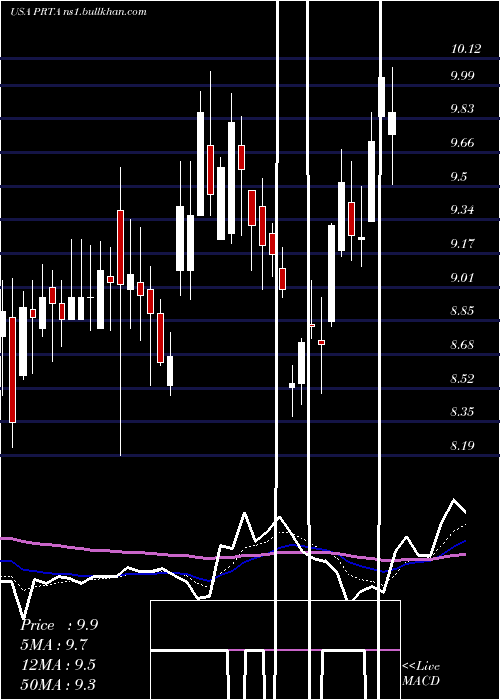Click the 9.34 price axis label
This screenshot has height=700, width=500.
tap(462, 210)
